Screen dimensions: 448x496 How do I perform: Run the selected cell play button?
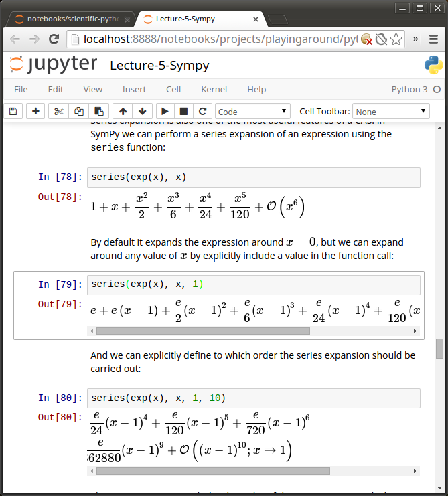tap(165, 111)
